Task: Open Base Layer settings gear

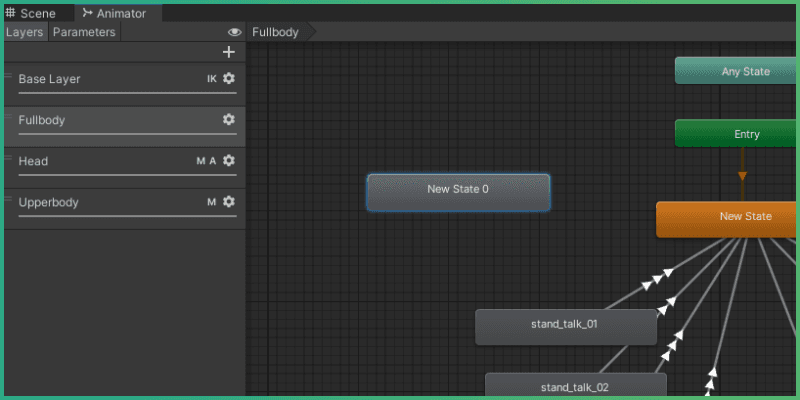Action: click(x=229, y=78)
